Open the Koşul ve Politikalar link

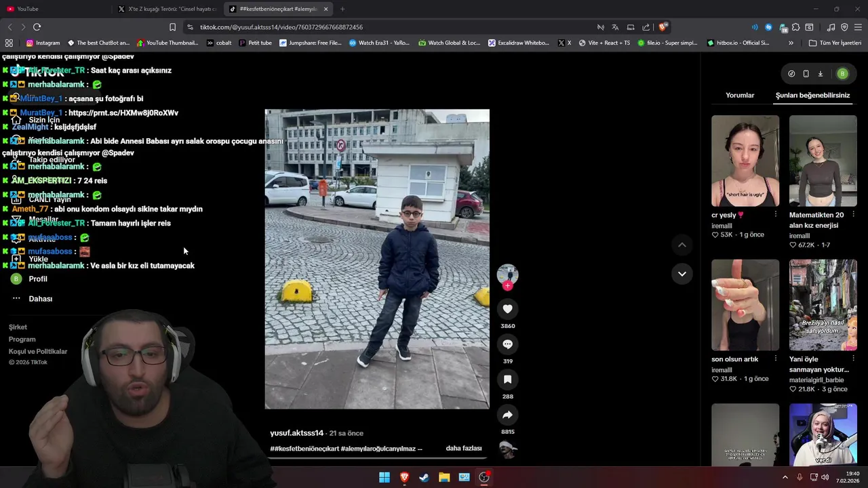pos(38,352)
